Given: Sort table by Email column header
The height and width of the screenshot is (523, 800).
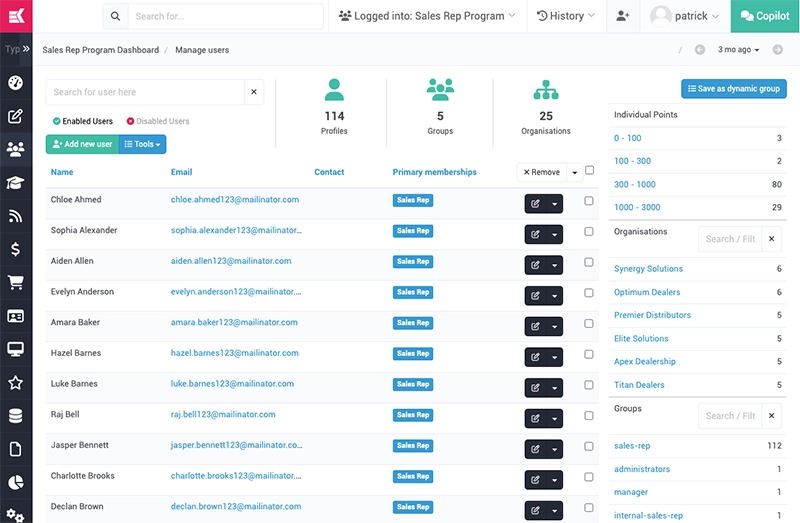Looking at the screenshot, I should tap(181, 172).
